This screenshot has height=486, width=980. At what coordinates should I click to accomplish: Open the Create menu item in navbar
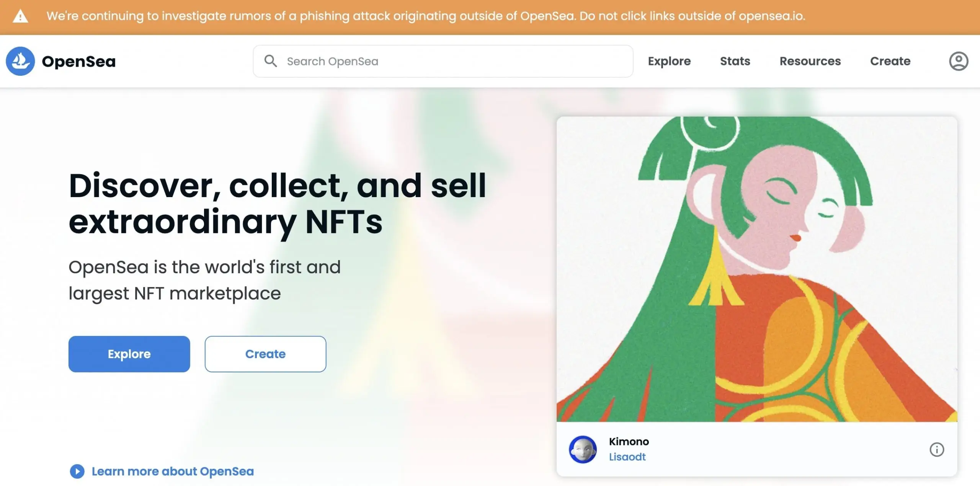coord(890,61)
